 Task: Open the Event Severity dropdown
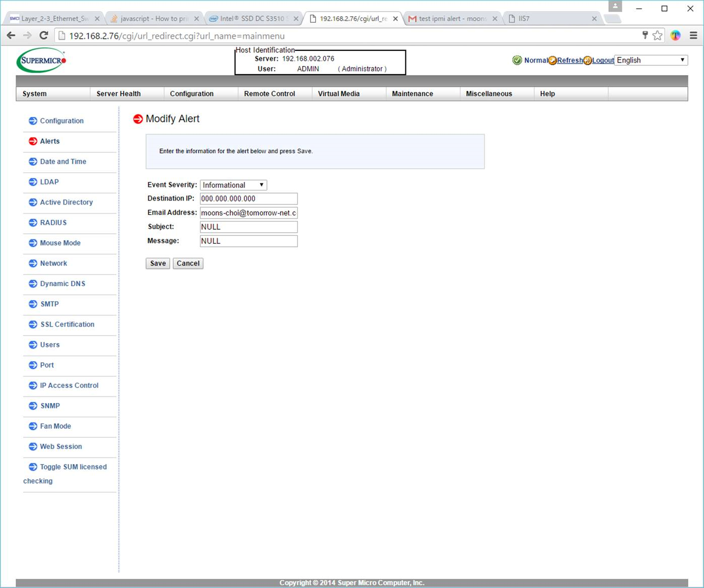pos(233,185)
